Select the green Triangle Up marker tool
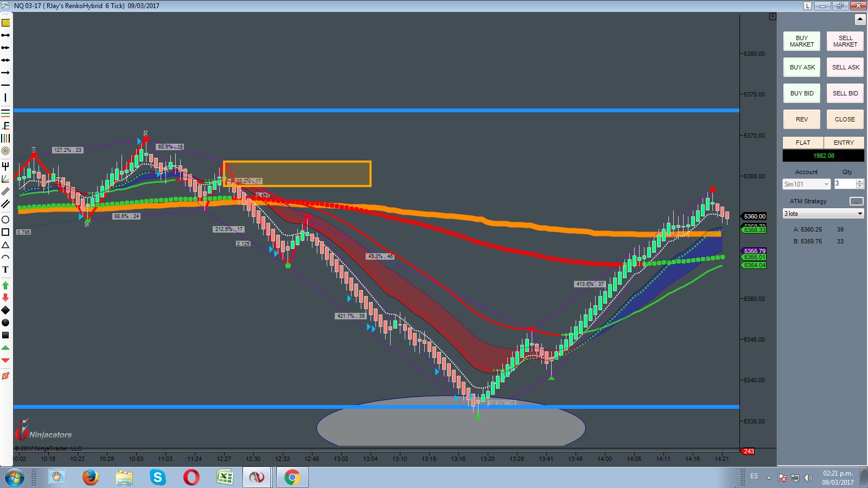The image size is (868, 488). 5,348
